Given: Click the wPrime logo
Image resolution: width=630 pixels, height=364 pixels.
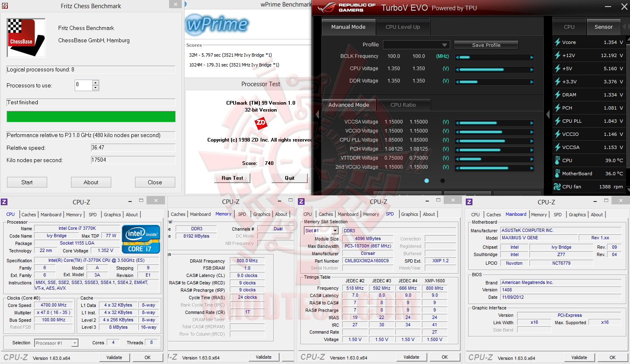Looking at the screenshot, I should tap(217, 24).
